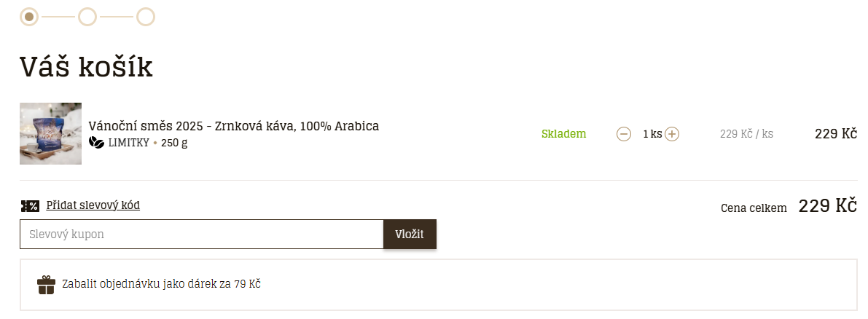Click the coffee bean LIMITKY icon

(x=96, y=143)
